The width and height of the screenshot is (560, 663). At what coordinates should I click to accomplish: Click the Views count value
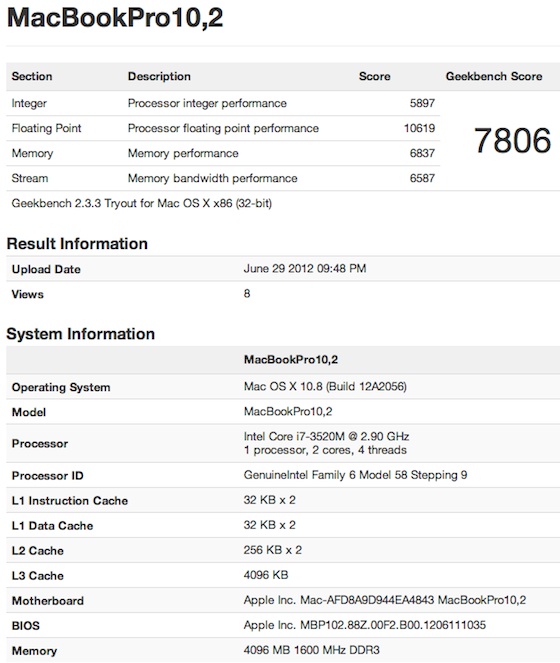tap(247, 293)
